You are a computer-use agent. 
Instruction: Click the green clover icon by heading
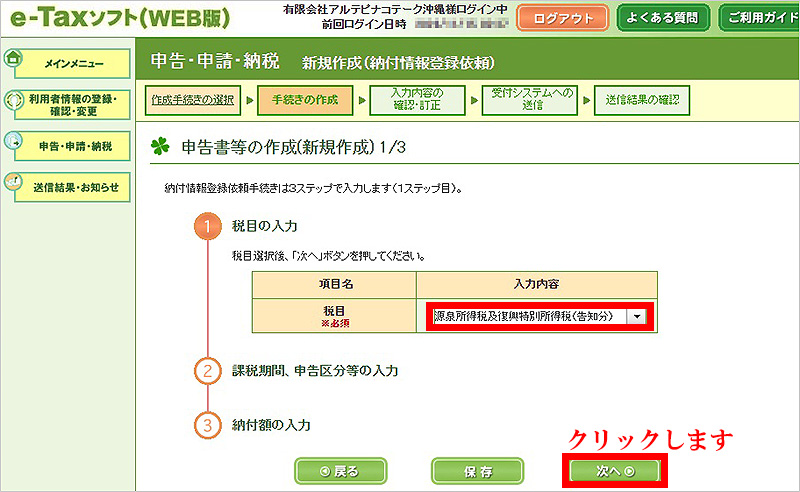(160, 146)
